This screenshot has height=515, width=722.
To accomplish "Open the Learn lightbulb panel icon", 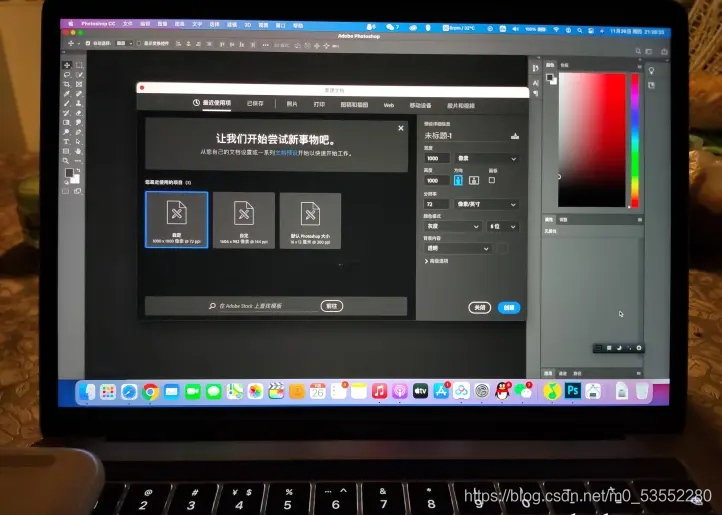I will click(652, 70).
